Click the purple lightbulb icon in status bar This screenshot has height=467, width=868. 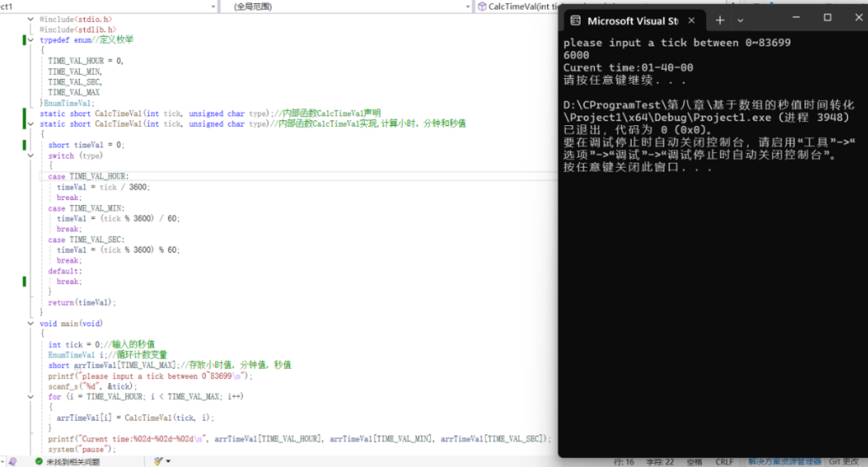12,461
